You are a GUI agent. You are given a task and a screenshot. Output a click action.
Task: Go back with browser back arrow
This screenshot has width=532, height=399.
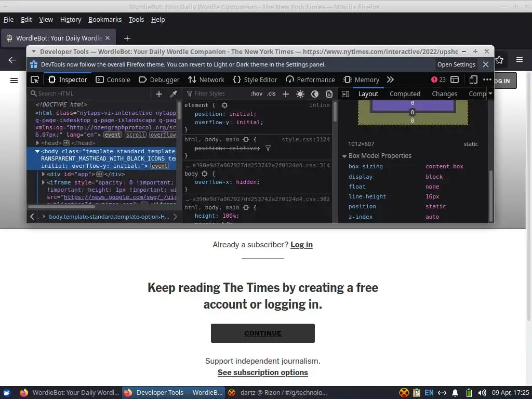click(x=12, y=60)
